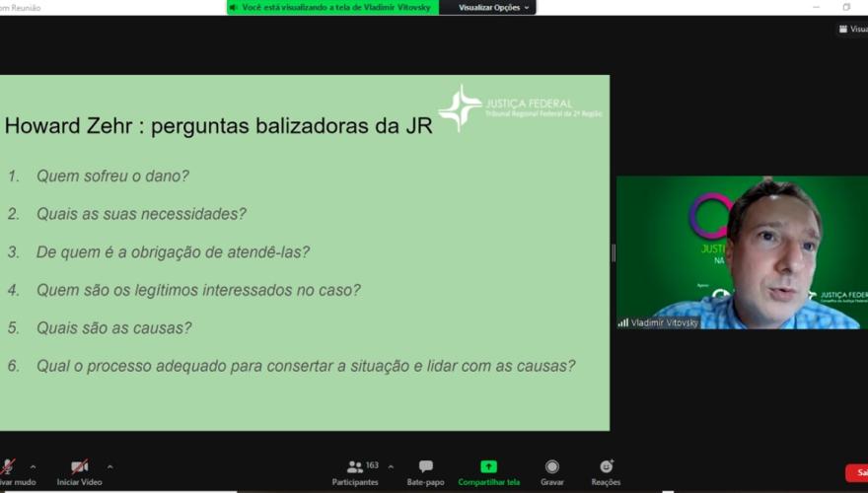Click Justiça Federal logo on the slide
Image resolution: width=868 pixels, height=493 pixels.
tap(460, 107)
